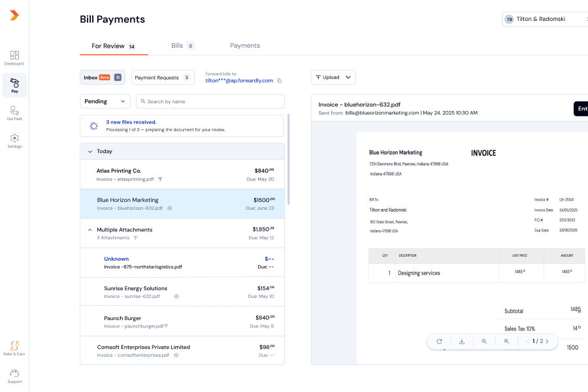Open Support from the sidebar
Viewport: 588px width, 392px height.
[14, 375]
